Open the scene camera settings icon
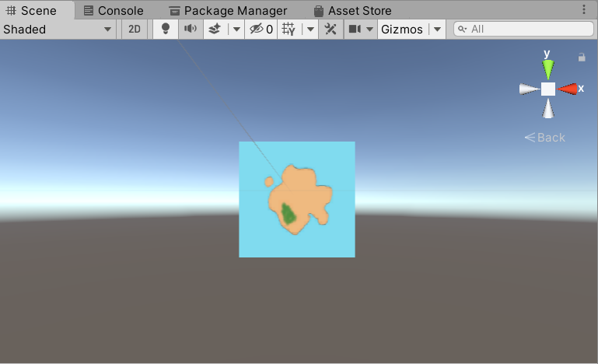 pos(355,30)
